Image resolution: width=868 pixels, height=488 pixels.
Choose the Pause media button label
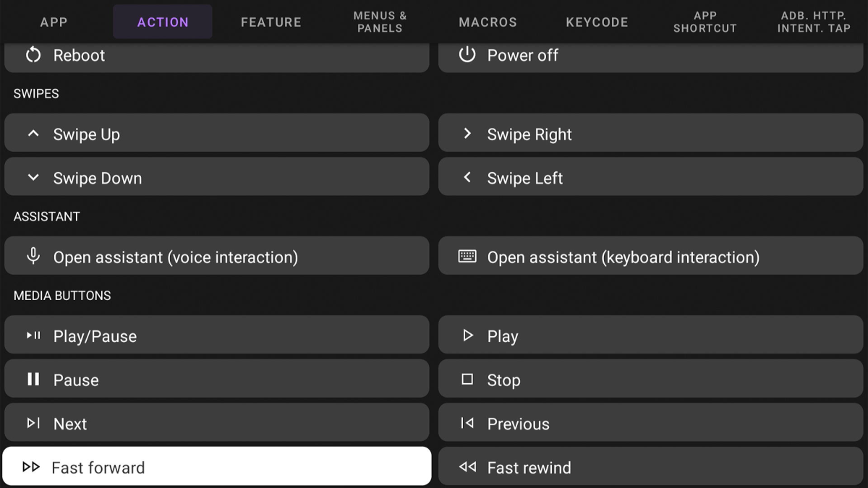(76, 380)
